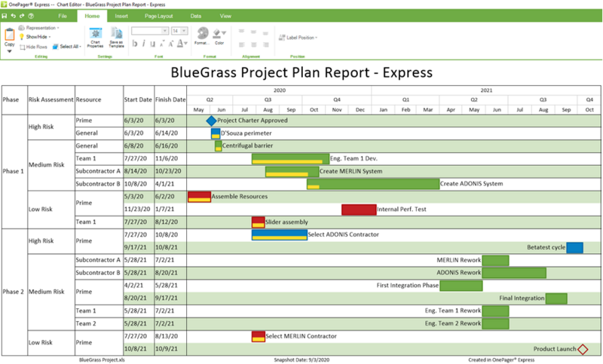Click the chart title BlueGrass Project Plan Report
Screen dimensions: 603x364
[301, 72]
